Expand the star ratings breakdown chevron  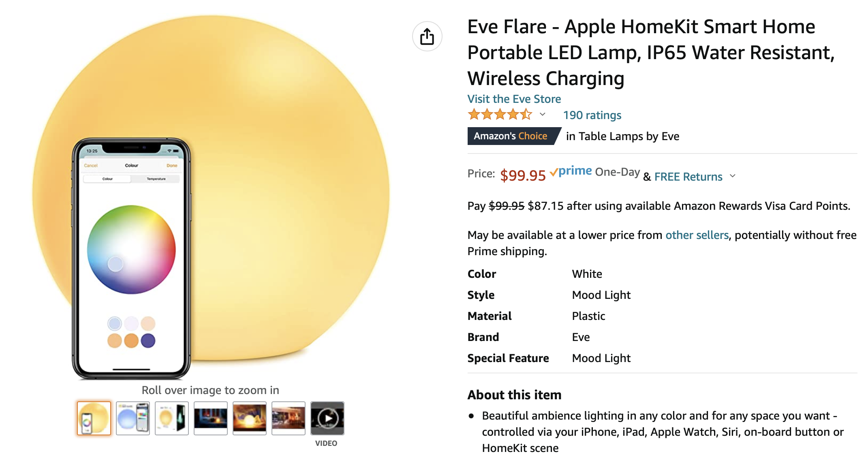[x=543, y=115]
